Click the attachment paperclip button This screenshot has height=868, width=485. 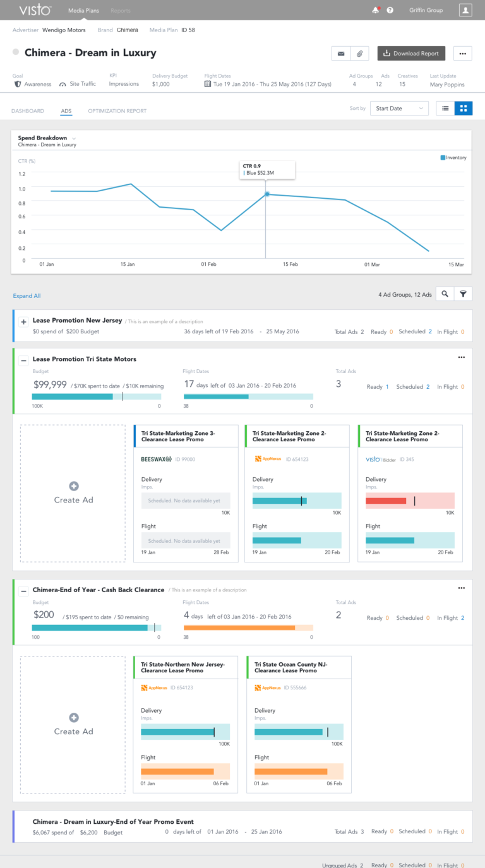[359, 54]
